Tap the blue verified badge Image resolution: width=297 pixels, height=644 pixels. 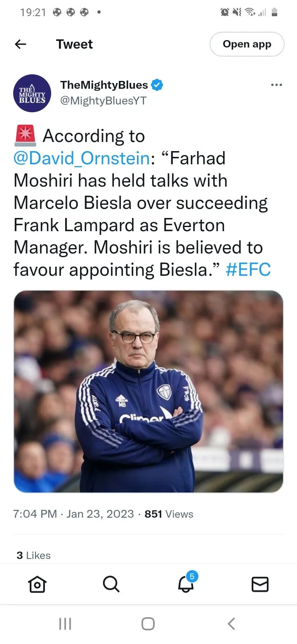(158, 85)
